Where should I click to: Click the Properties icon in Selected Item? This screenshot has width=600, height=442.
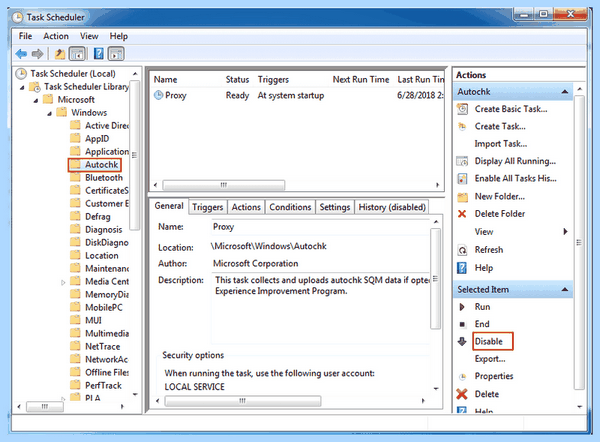[x=462, y=376]
